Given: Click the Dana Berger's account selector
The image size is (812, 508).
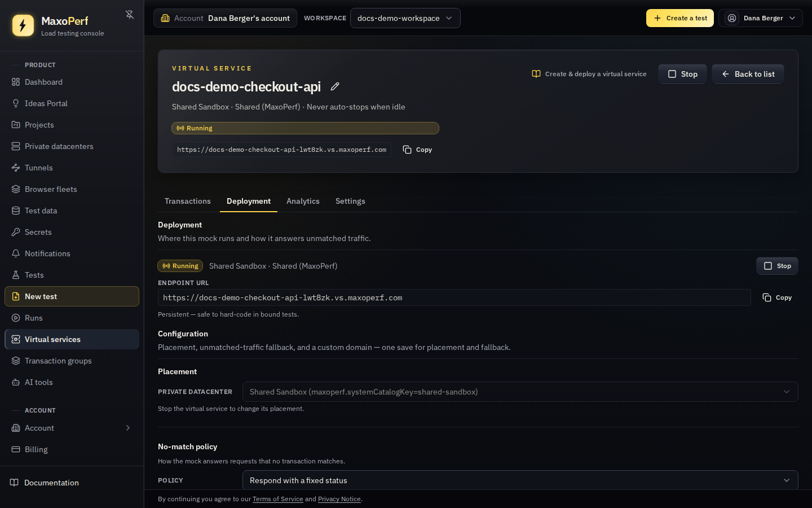Looking at the screenshot, I should coord(225,18).
